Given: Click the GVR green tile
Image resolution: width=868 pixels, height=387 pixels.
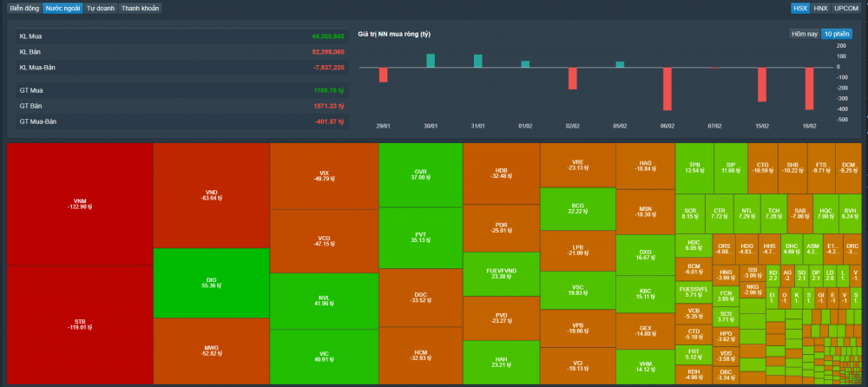Looking at the screenshot, I should pos(420,175).
